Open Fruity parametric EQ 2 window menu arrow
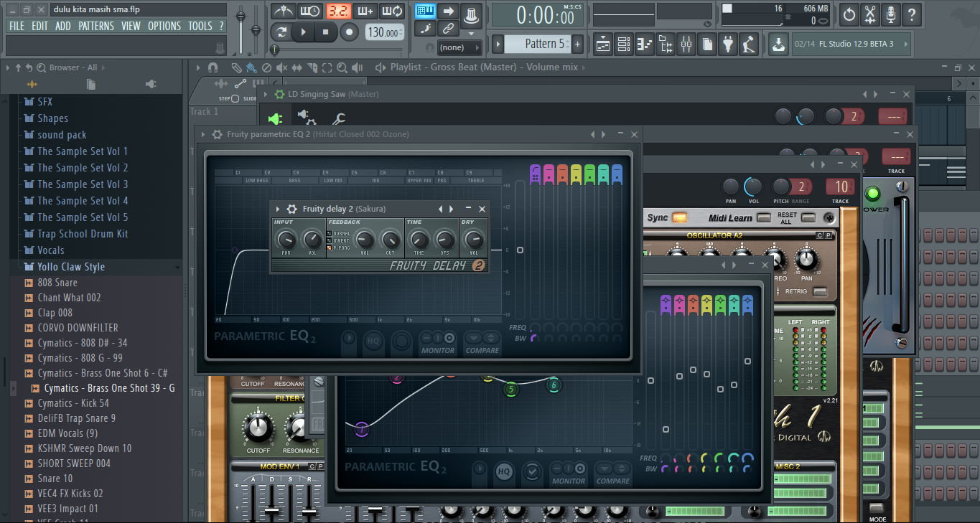Image resolution: width=980 pixels, height=523 pixels. coord(202,134)
